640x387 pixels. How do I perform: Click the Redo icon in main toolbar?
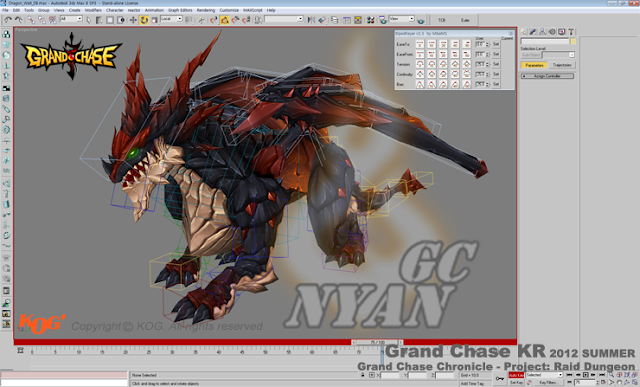pyautogui.click(x=18, y=20)
